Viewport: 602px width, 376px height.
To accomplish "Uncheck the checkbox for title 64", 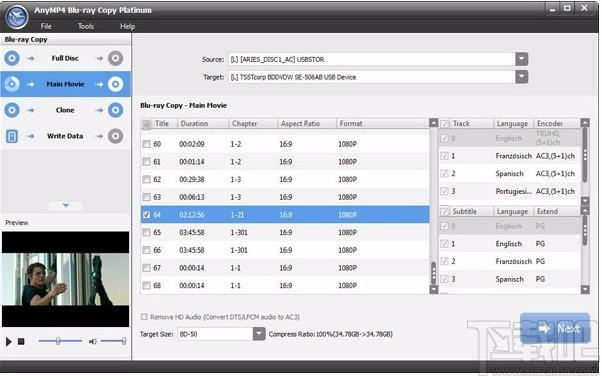I will point(146,215).
